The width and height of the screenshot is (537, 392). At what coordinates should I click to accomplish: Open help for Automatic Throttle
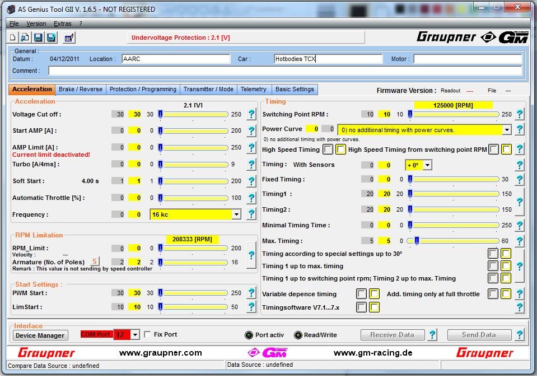click(251, 198)
